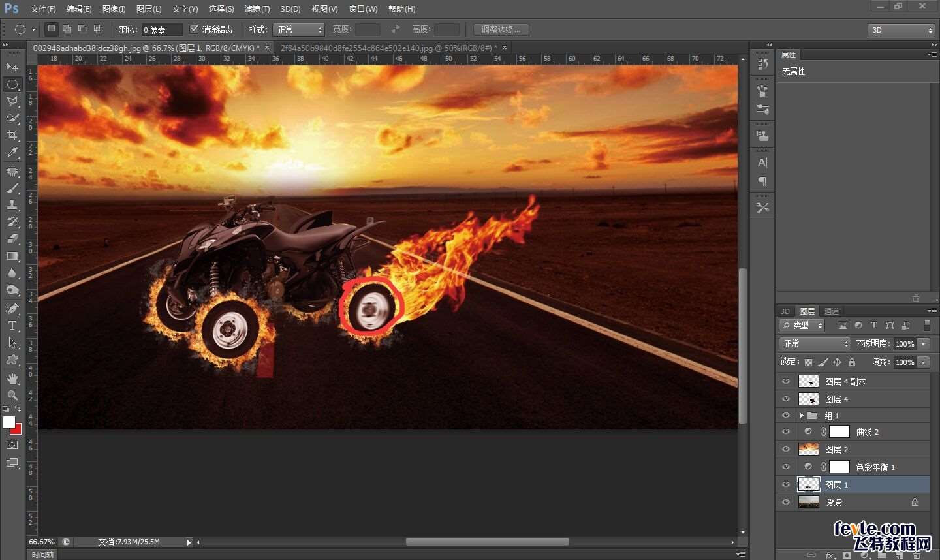Select the Pen tool
The width and height of the screenshot is (940, 560).
tap(12, 308)
